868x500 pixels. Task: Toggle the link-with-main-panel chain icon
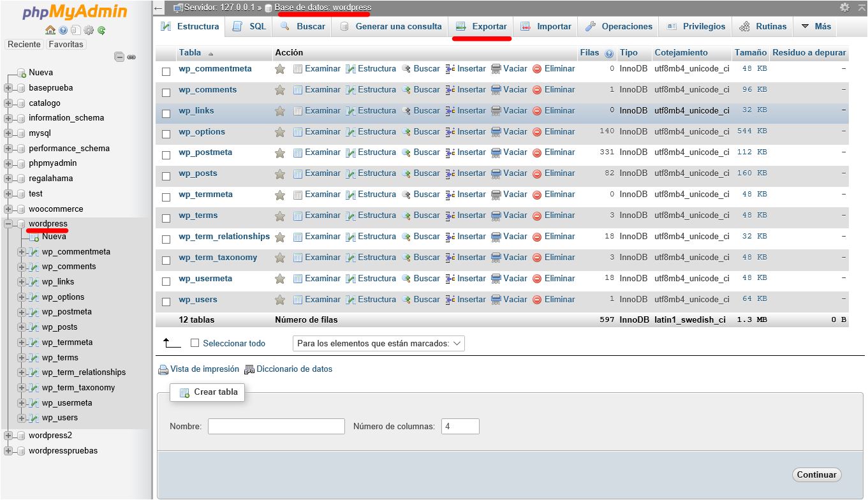pos(131,57)
